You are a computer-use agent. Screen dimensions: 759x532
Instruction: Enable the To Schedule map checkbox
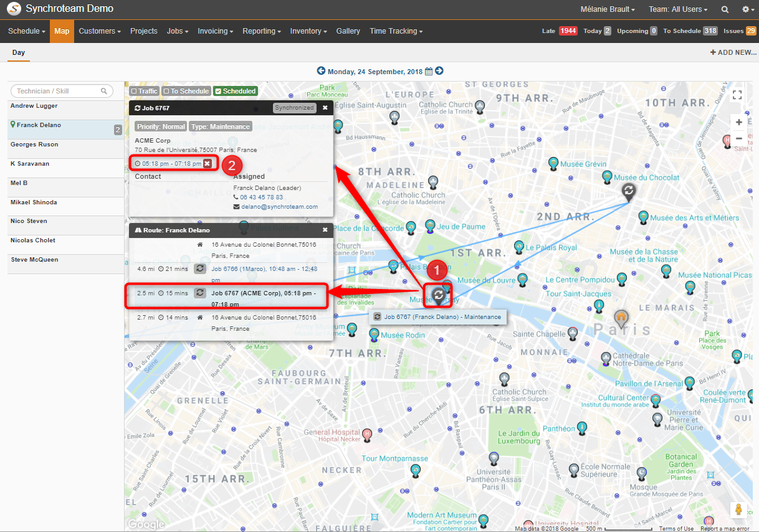click(186, 91)
